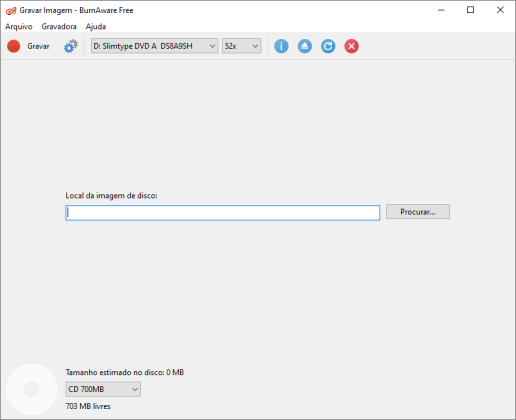Click the Gravar text label in toolbar
This screenshot has height=420, width=516.
[38, 46]
